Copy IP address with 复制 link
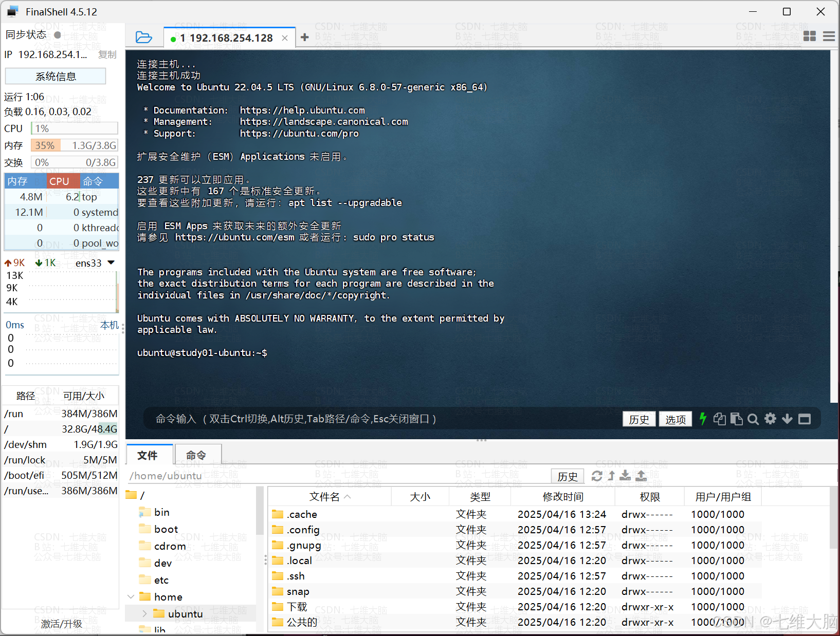This screenshot has width=840, height=636. [107, 54]
